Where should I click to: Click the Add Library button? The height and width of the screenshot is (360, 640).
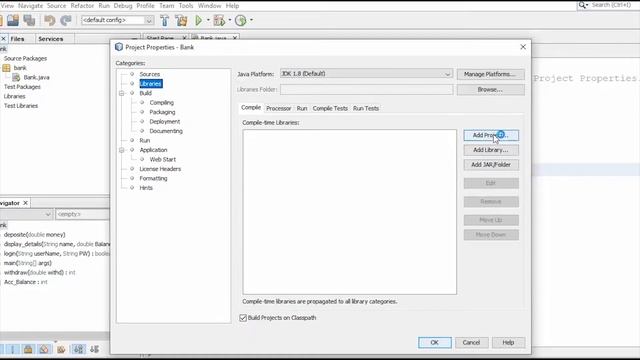[491, 150]
